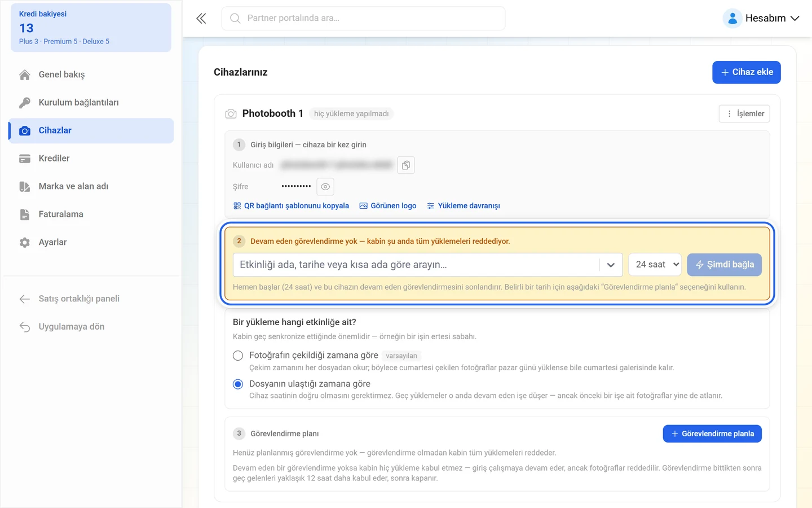
Task: Click the hiç yükleme yapılmadı status badge
Action: tap(351, 113)
